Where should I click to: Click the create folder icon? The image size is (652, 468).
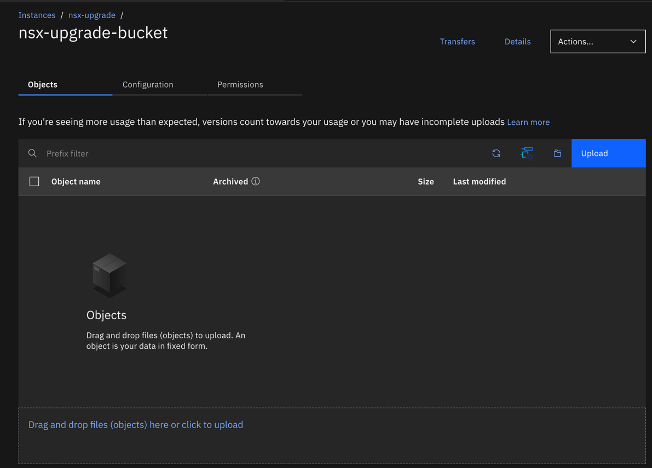(x=557, y=153)
